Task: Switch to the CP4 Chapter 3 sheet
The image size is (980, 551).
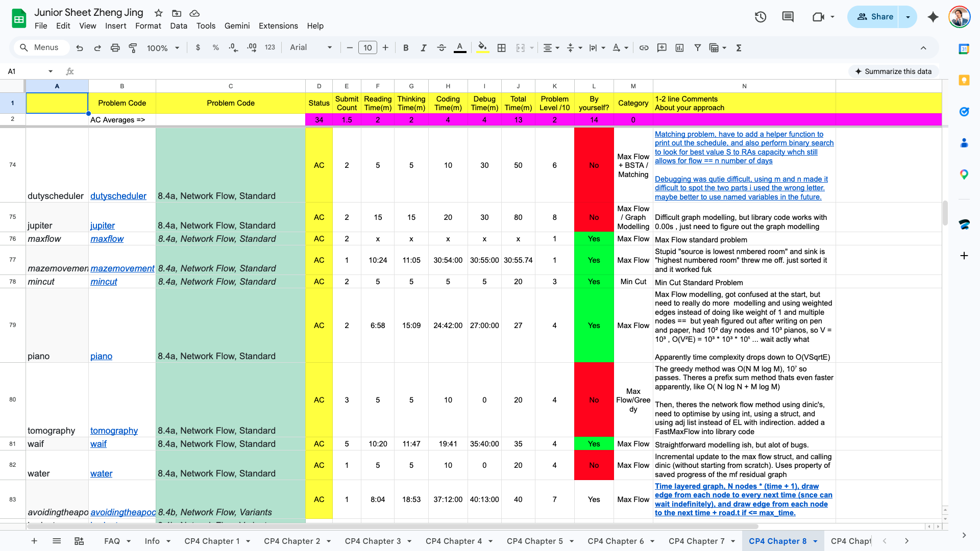Action: click(x=374, y=541)
